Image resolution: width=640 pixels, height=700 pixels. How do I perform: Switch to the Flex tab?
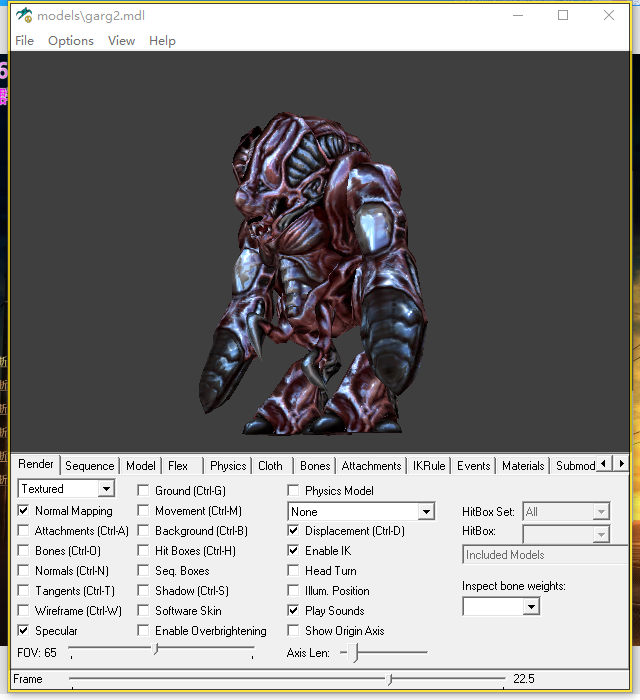[178, 466]
